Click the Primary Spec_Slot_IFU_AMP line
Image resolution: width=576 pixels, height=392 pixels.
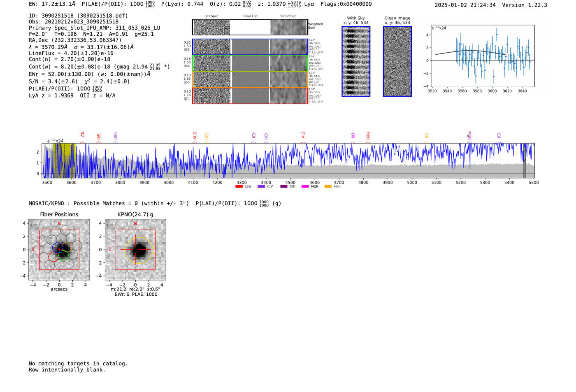pos(95,28)
